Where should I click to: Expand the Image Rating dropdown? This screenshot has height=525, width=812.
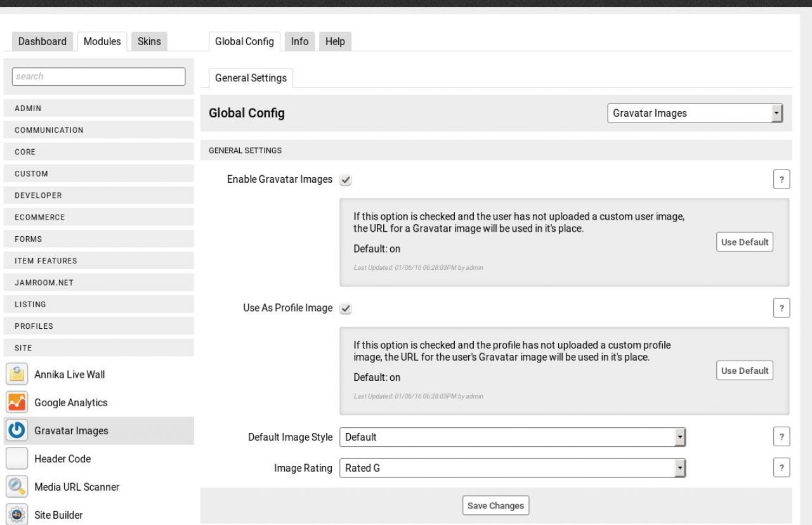513,469
